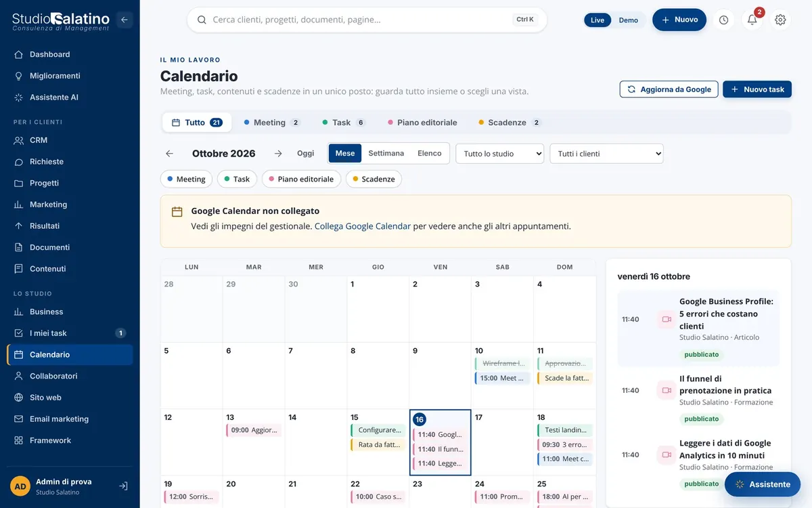Toggle the Scadenze legend filter chip
This screenshot has height=508, width=812.
point(374,179)
